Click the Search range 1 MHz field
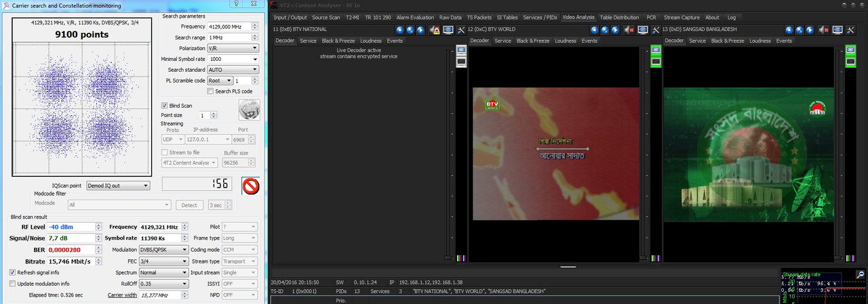This screenshot has width=868, height=304. [233, 37]
